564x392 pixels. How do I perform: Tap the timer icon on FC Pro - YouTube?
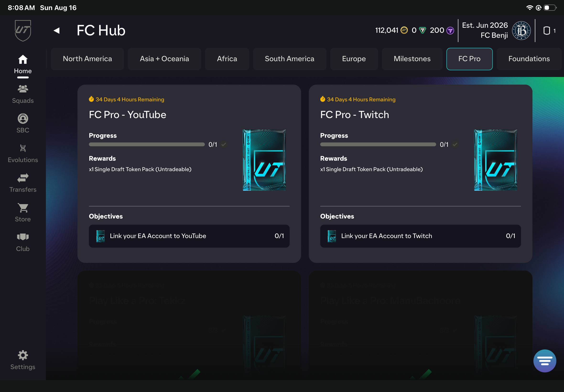[x=91, y=99]
